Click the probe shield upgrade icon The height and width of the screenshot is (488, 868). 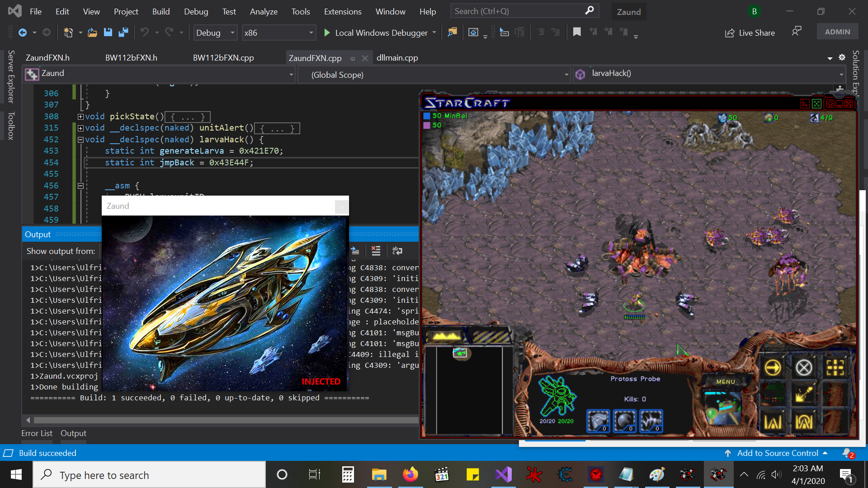[625, 421]
